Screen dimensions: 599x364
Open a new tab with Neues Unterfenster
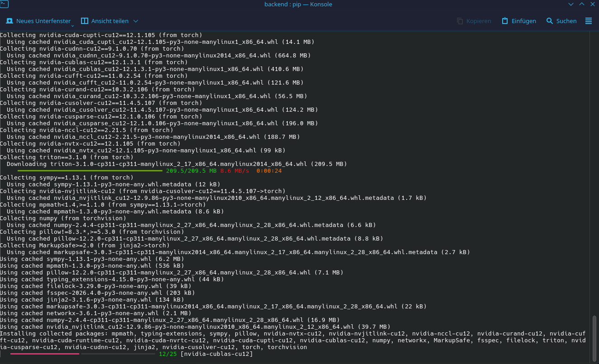(x=38, y=21)
